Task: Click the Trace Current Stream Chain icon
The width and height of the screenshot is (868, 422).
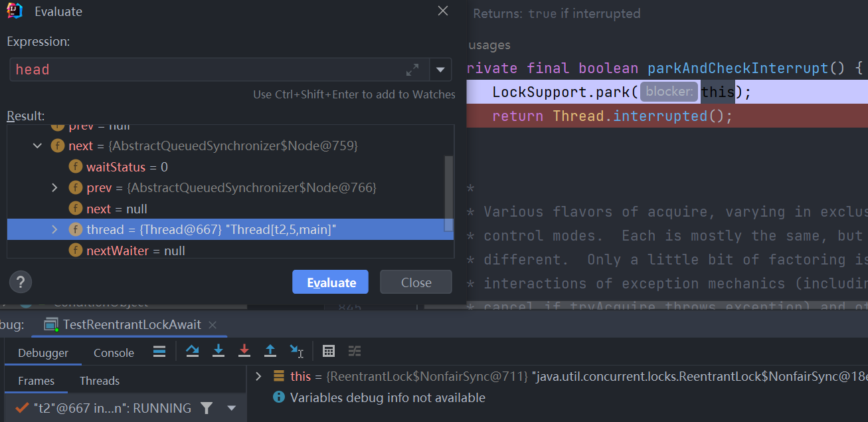Action: click(355, 351)
